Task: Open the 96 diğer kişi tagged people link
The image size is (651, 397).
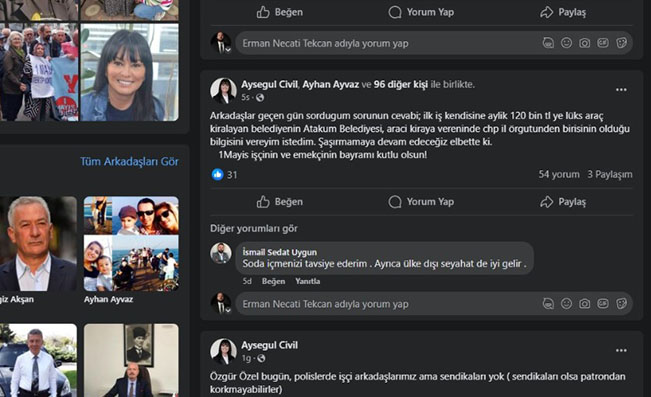Action: pos(401,84)
